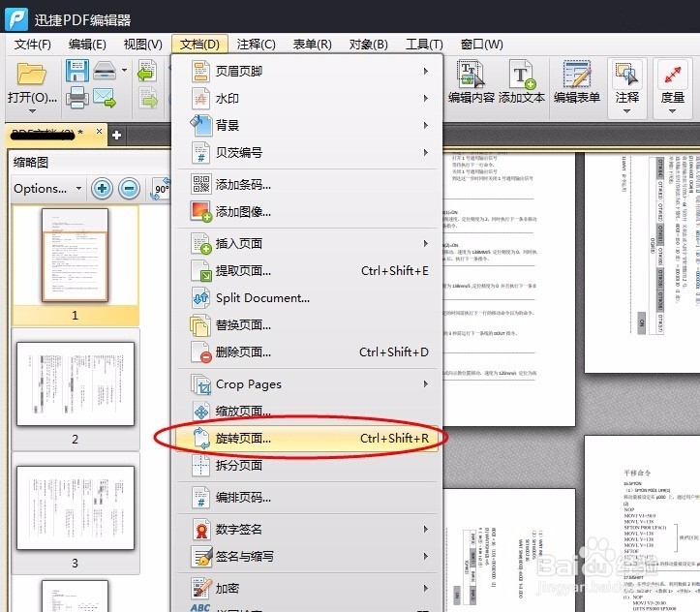
Task: Choose Add Image (添加图像...)
Action: click(307, 212)
